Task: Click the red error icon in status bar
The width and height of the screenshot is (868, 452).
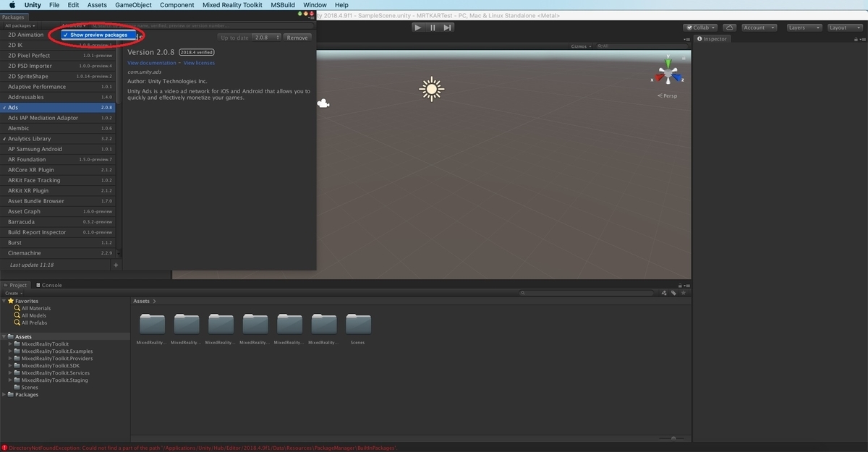Action: (x=4, y=448)
